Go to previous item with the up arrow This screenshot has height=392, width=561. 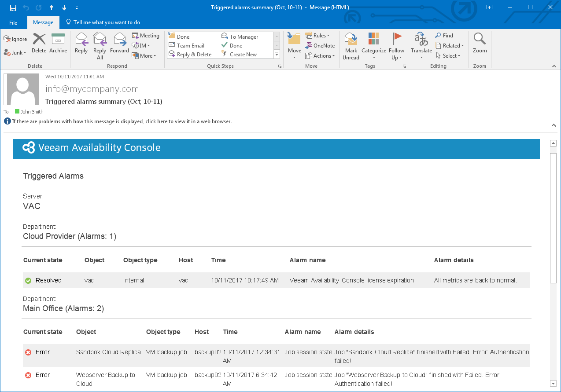[x=52, y=7]
